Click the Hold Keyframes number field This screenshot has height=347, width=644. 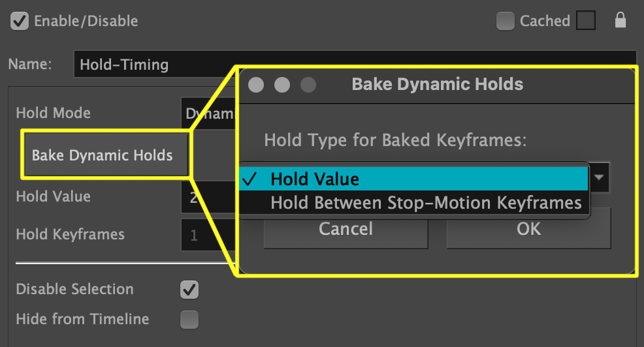[206, 235]
